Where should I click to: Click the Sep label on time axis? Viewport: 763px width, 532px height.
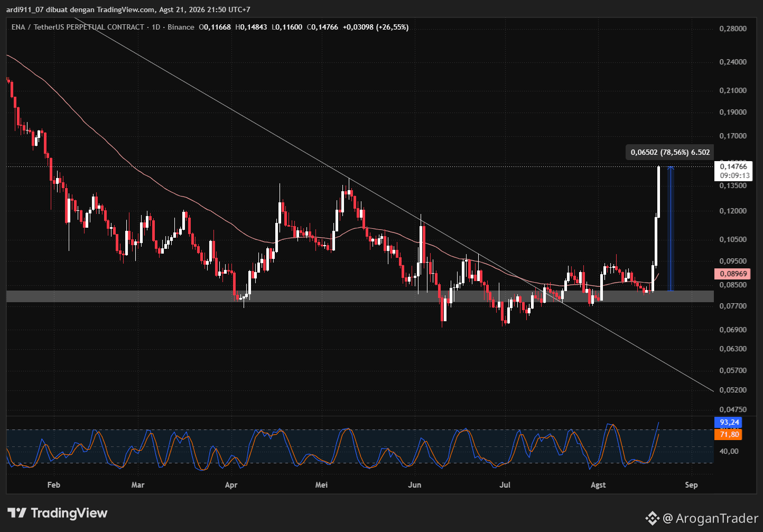click(691, 485)
